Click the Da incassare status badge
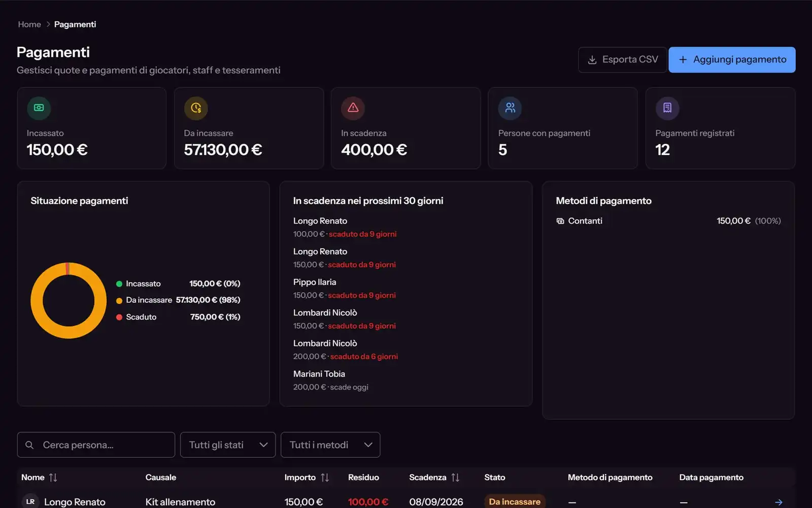 [x=515, y=502]
